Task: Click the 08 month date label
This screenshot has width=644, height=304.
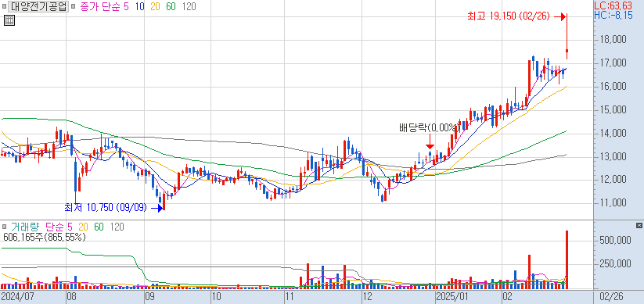Action: point(72,296)
